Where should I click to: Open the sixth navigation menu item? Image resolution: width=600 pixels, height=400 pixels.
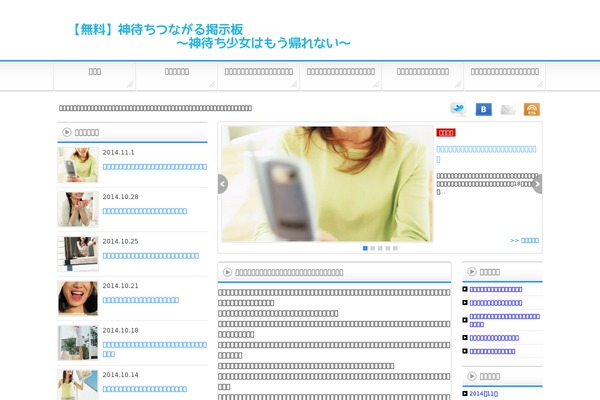[x=505, y=76]
